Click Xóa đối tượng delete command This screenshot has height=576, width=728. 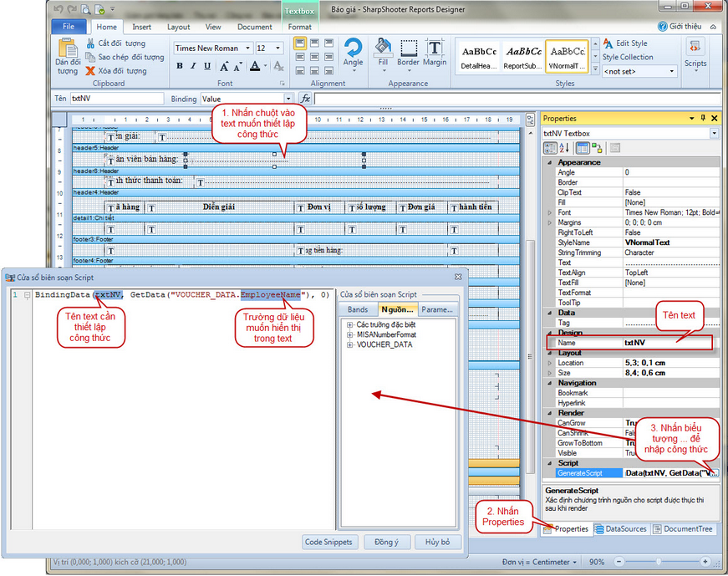pos(116,71)
